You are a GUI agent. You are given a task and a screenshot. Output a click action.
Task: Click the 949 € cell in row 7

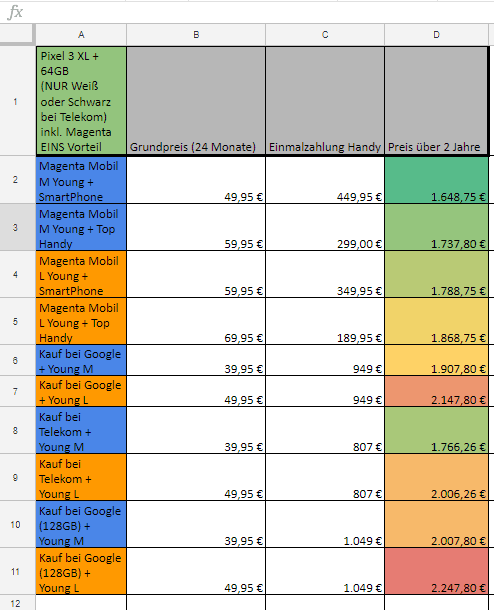coord(325,391)
